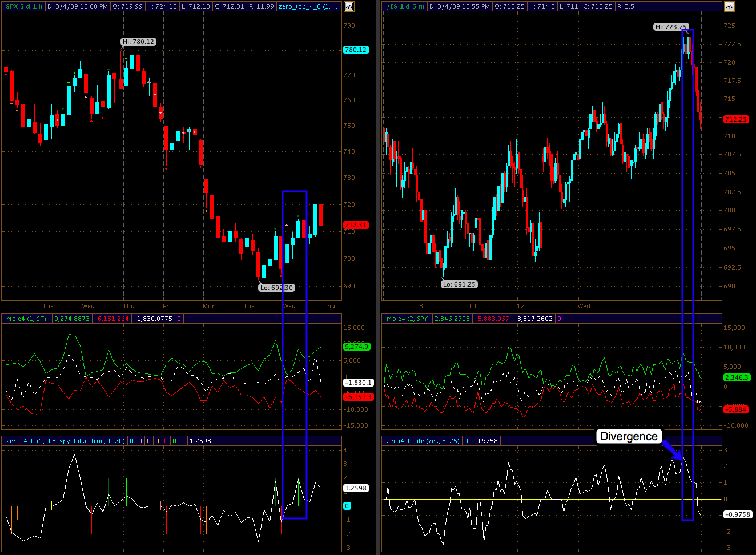
Task: Click the zero_top_4_0 study label
Action: [x=308, y=6]
